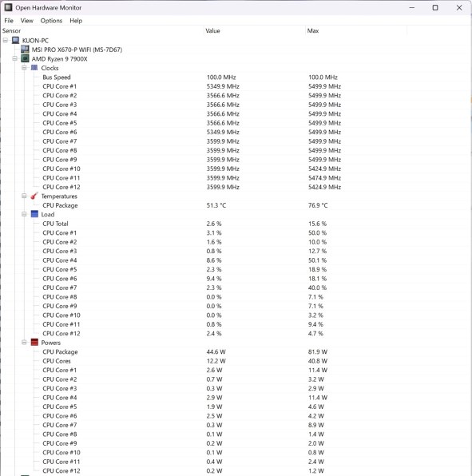472x476 pixels.
Task: Collapse the AMD Ryzen 9 7900X node
Action: point(14,58)
